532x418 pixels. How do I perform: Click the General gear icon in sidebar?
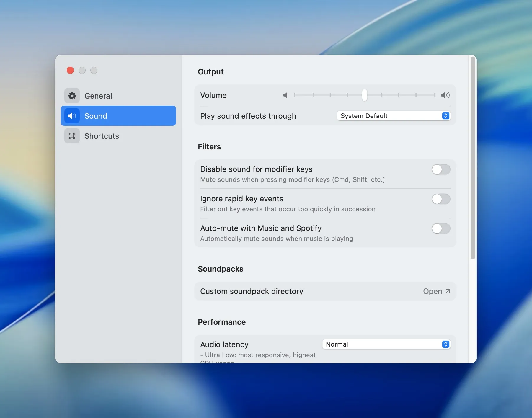72,96
